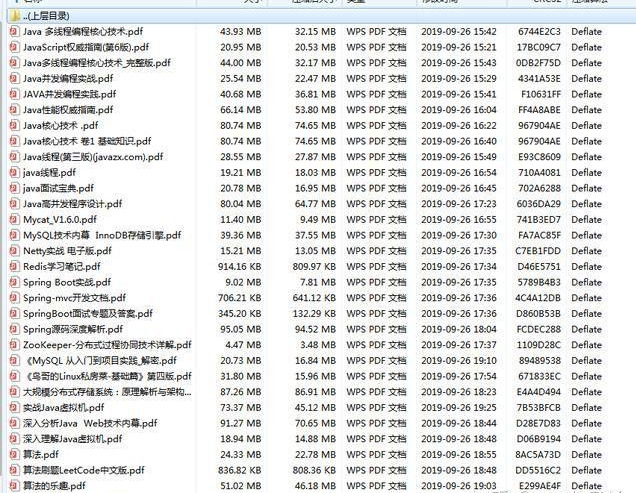Click PDF icon of ZooKeeper-分布式过程协同技术详解.pdf
The height and width of the screenshot is (493, 636).
coord(14,345)
